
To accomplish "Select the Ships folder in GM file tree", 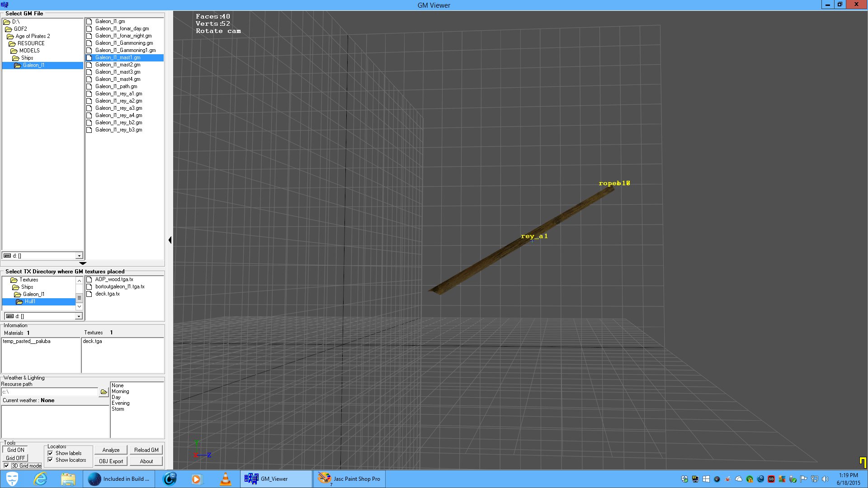I will pos(27,58).
